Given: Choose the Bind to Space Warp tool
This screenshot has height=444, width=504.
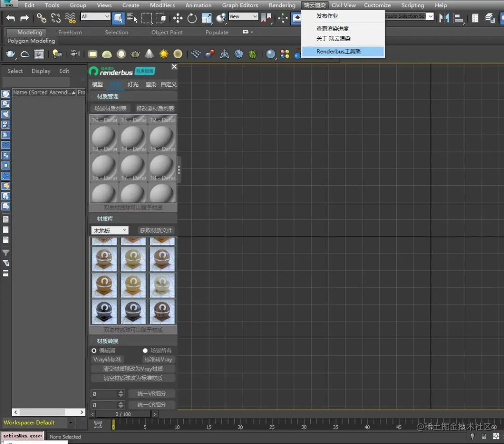Looking at the screenshot, I should pyautogui.click(x=70, y=18).
